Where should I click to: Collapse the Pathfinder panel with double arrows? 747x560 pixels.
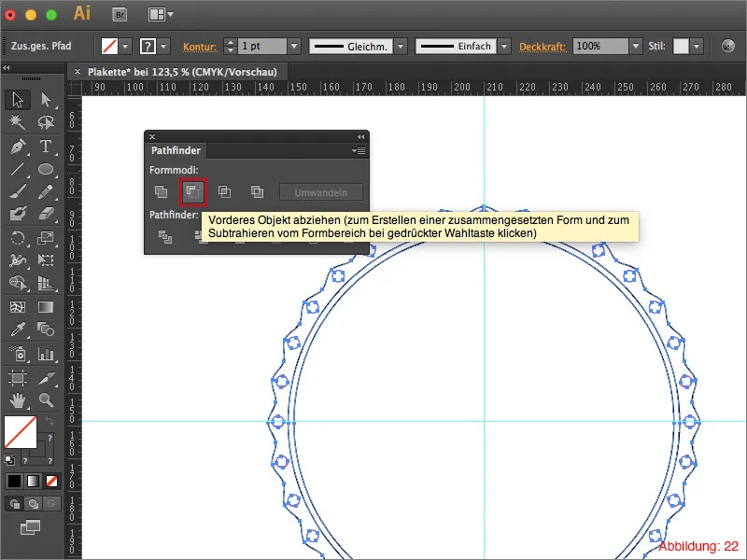pyautogui.click(x=360, y=136)
